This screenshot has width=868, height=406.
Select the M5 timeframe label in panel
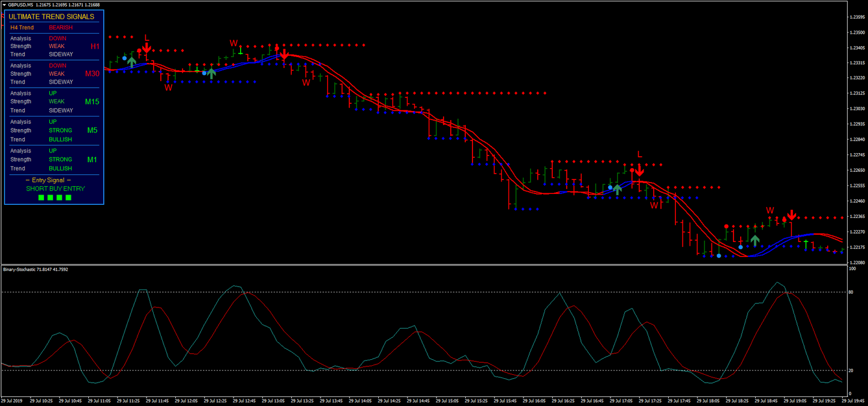(x=92, y=130)
